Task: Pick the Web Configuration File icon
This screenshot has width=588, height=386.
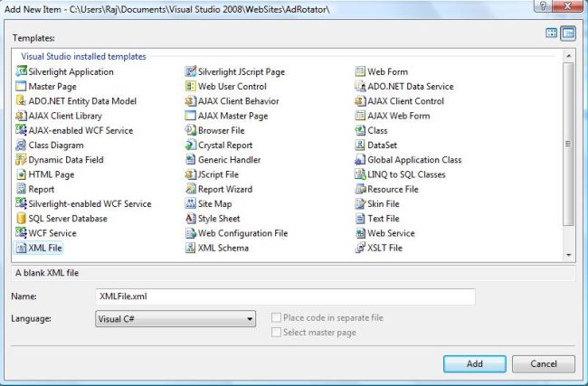Action: [191, 232]
